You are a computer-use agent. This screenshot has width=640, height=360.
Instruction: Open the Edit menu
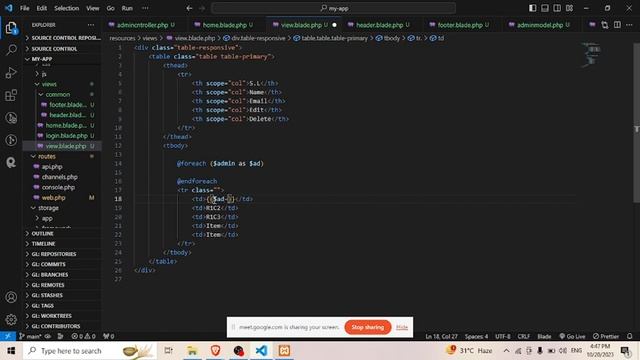(42, 8)
